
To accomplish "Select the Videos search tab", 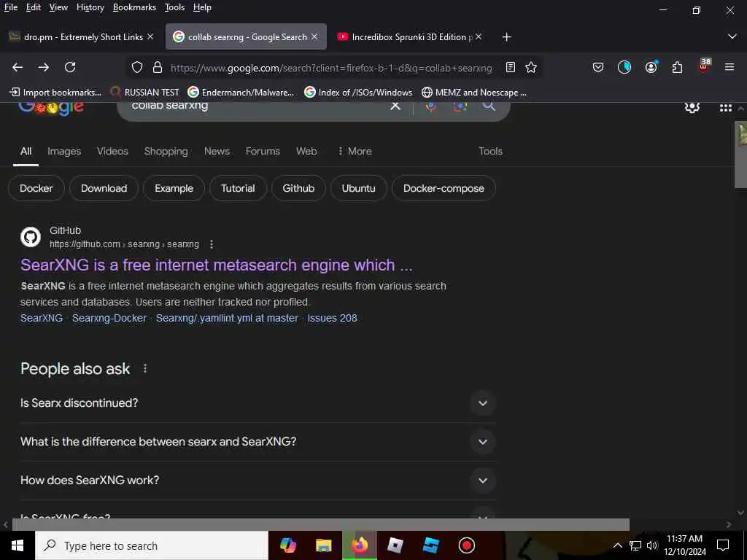I will (112, 151).
